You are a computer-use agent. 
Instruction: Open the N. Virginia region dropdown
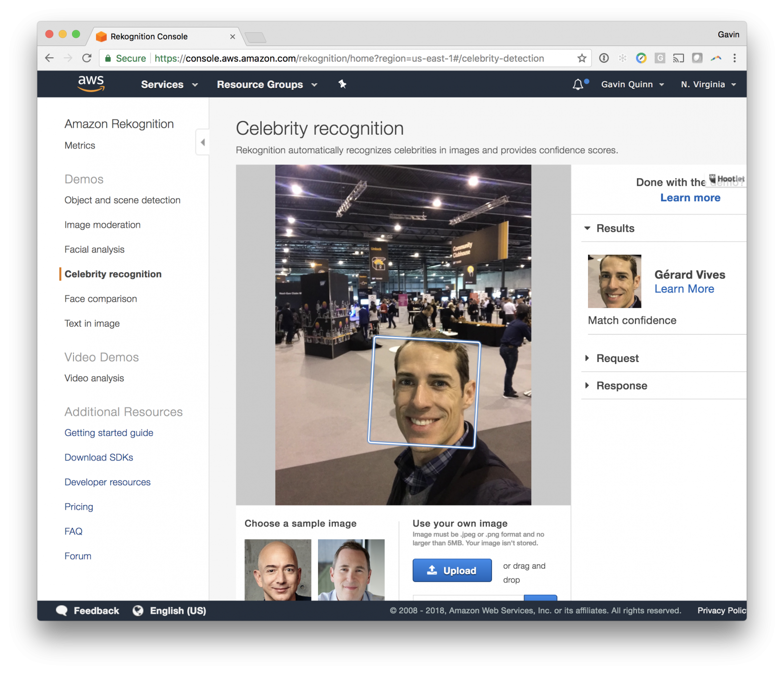click(x=709, y=84)
